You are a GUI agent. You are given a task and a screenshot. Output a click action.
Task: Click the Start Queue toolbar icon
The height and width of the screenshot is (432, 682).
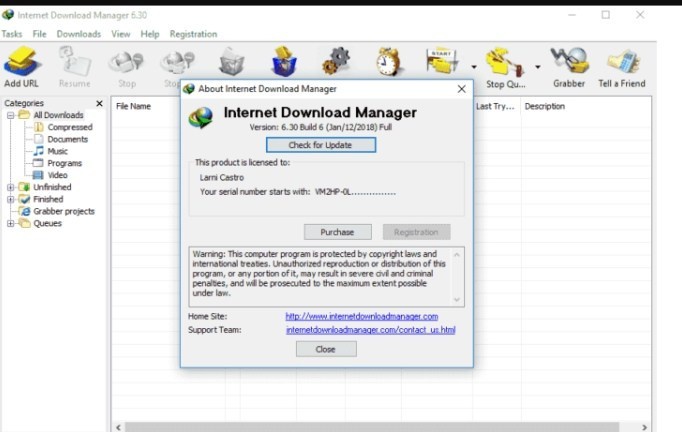(x=442, y=61)
